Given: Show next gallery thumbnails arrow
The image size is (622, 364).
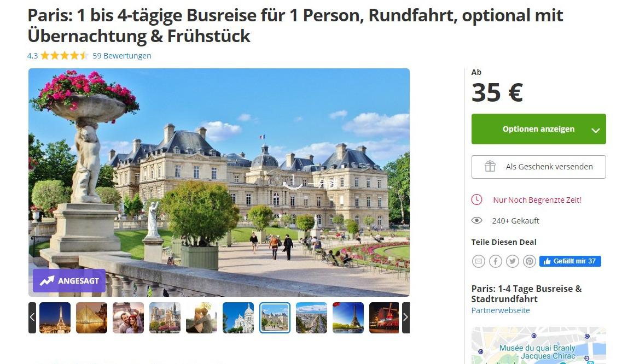Looking at the screenshot, I should click(x=405, y=317).
